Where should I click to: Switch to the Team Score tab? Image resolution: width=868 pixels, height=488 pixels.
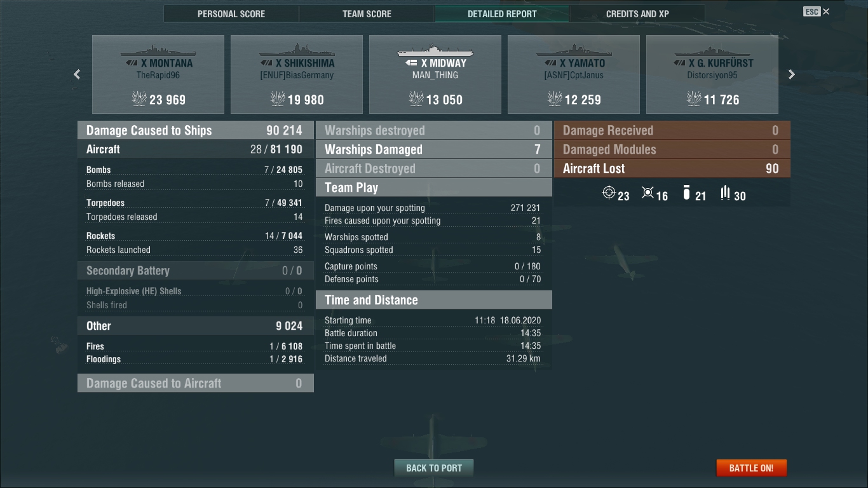tap(367, 14)
